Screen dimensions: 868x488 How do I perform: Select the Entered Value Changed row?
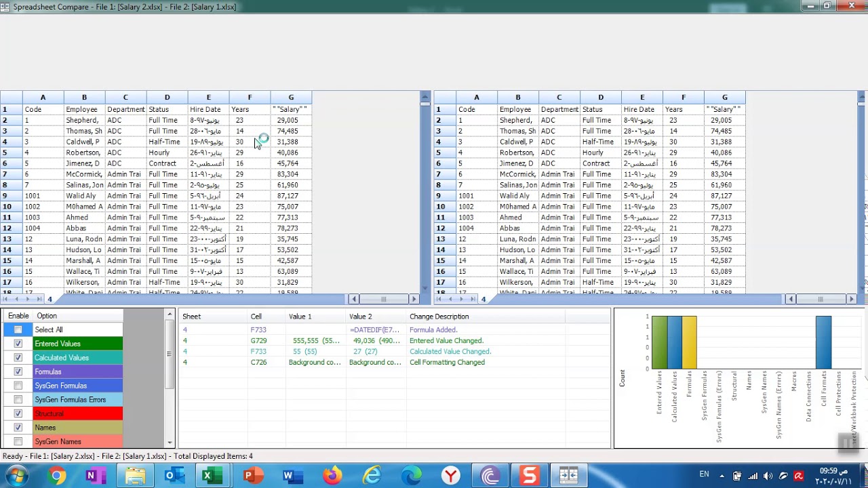click(393, 341)
